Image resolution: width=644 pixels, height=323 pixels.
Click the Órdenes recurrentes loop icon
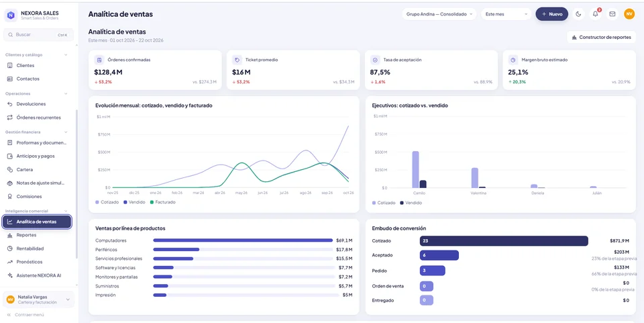coord(10,118)
